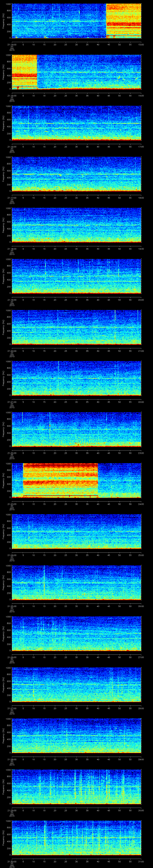Open the spectrogram panel starting at 21:25:00
This screenshot has width=153, height=868.
[x=77, y=583]
